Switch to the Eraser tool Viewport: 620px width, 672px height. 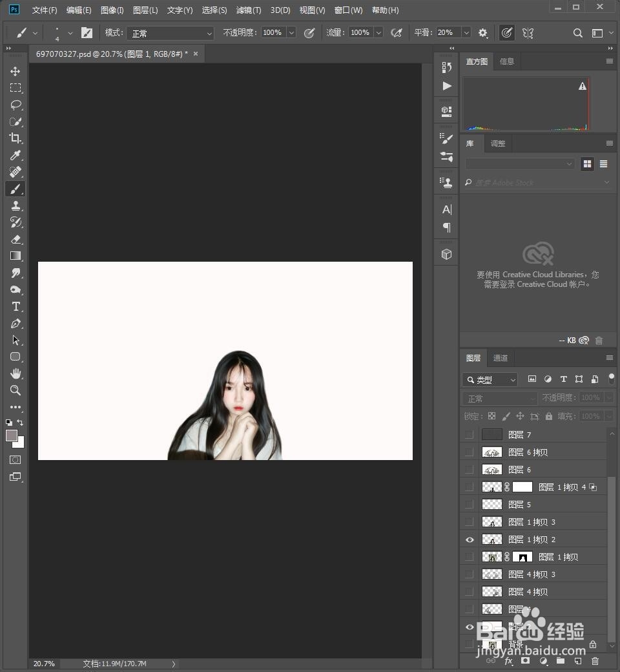15,239
